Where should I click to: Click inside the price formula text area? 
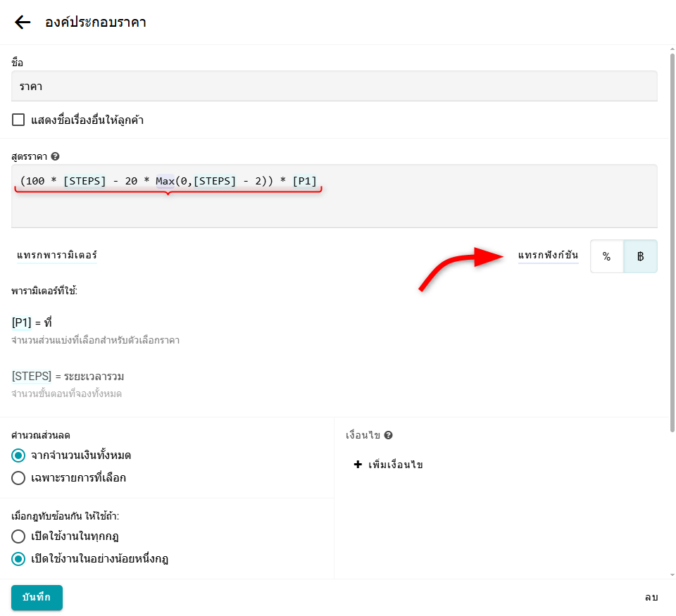(334, 204)
